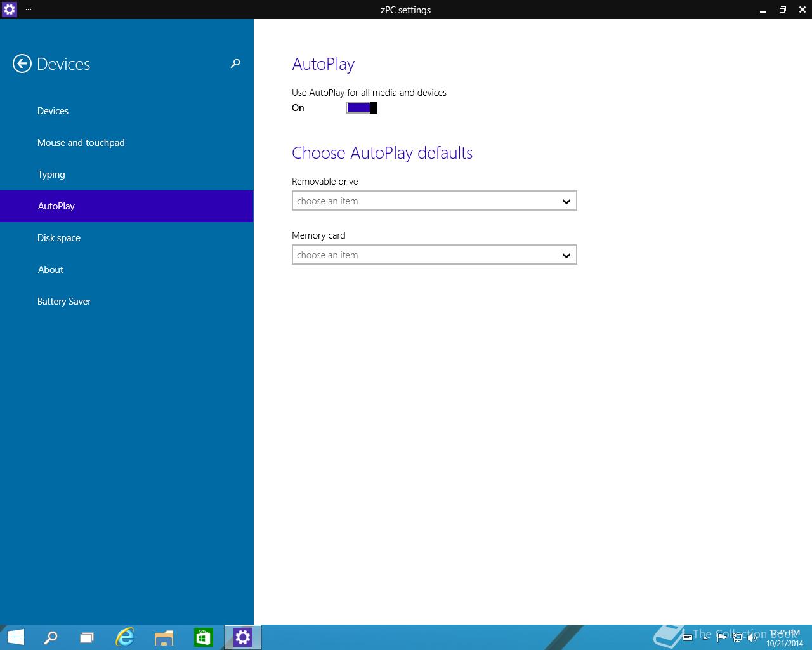Open Task View from the taskbar
Viewport: 812px width, 650px height.
(x=87, y=637)
